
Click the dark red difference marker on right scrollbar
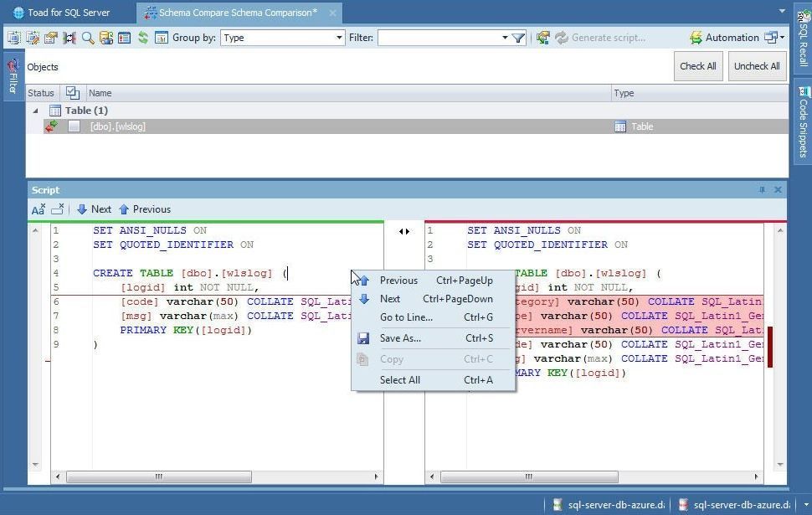(x=770, y=347)
